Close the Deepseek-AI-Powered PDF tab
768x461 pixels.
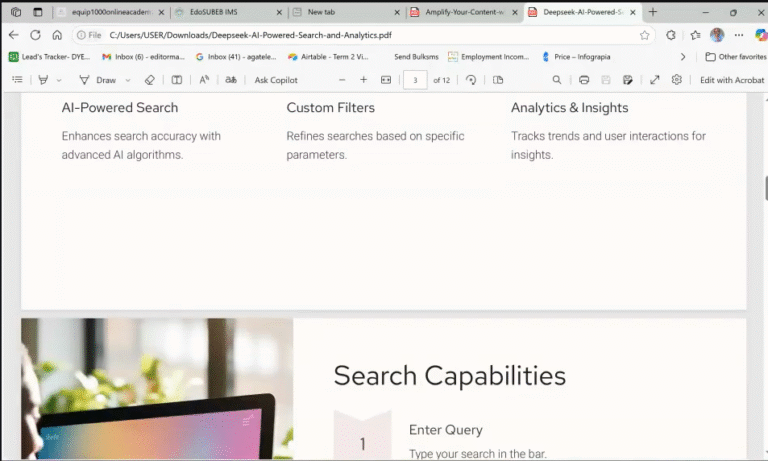(x=633, y=12)
